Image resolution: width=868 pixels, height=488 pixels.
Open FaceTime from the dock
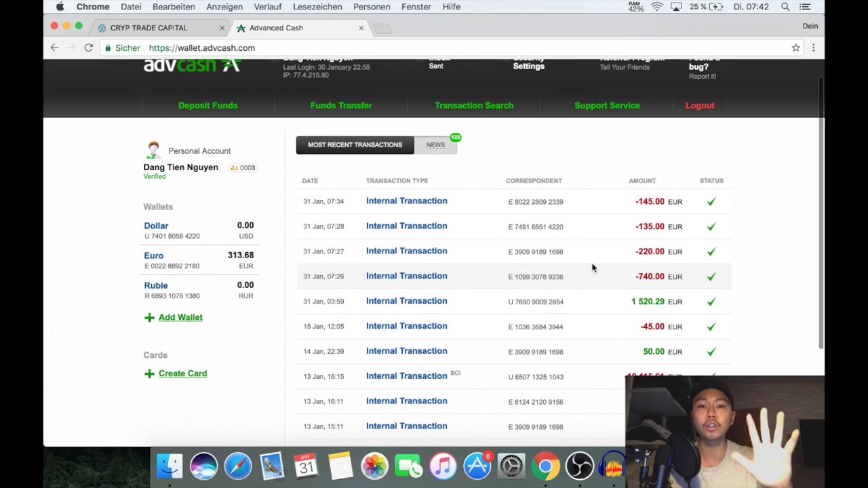point(409,466)
